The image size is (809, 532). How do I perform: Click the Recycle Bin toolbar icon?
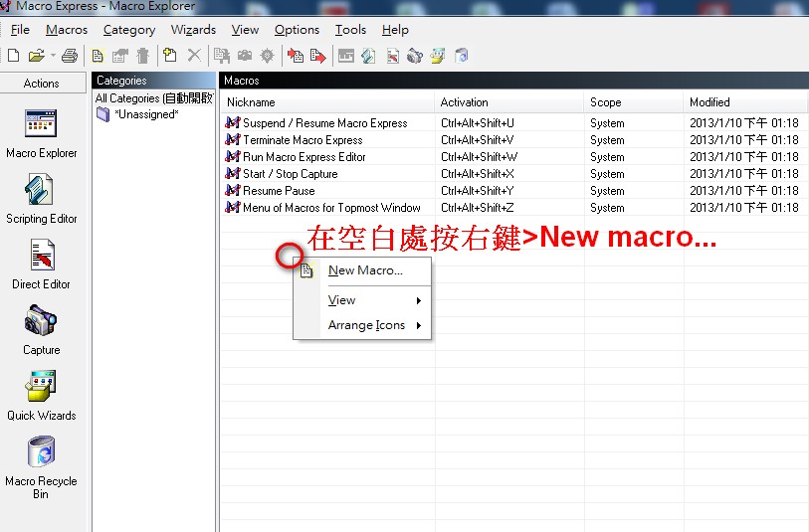click(462, 55)
